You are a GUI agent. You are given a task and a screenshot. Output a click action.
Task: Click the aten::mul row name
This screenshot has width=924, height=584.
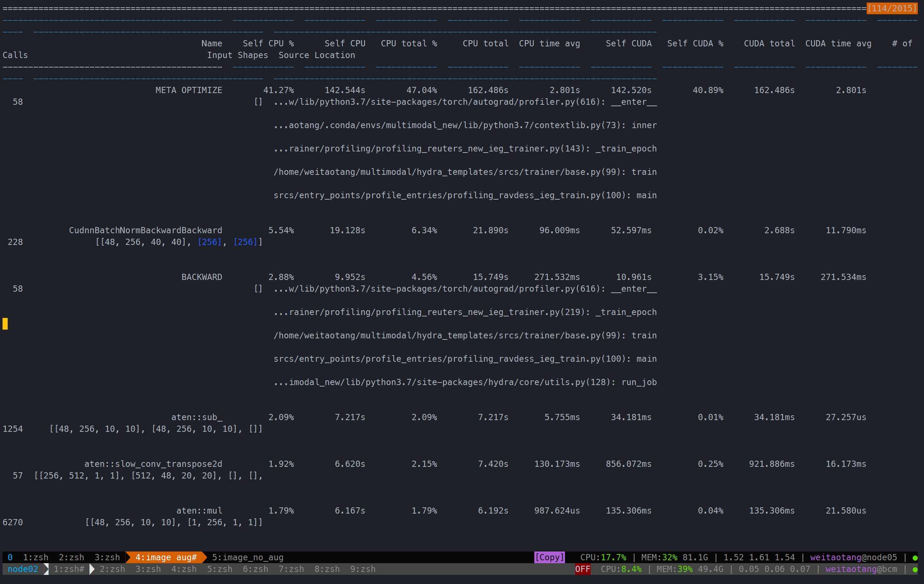pyautogui.click(x=199, y=511)
